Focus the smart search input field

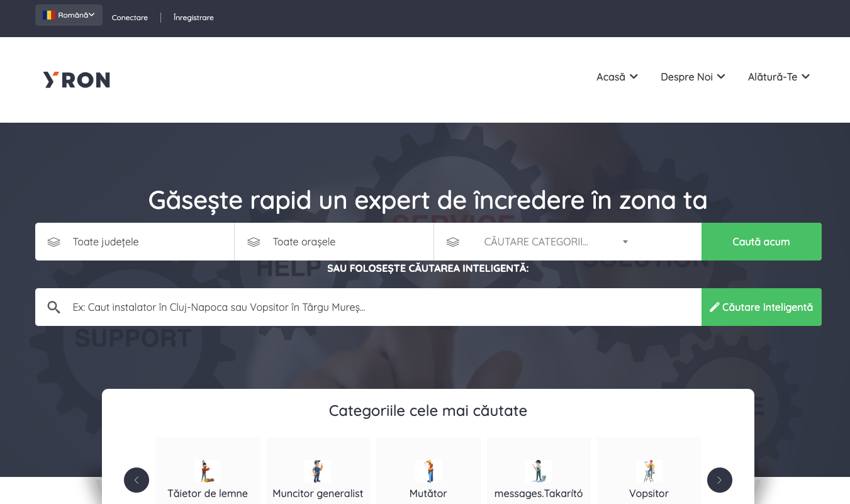coord(368,307)
